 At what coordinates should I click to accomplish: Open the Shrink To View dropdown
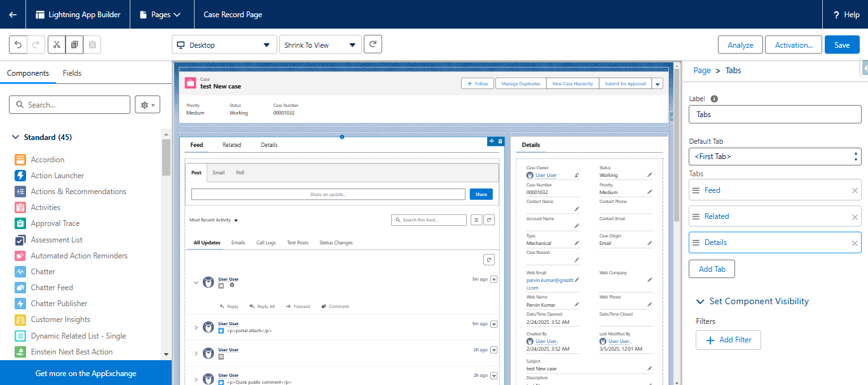tap(320, 45)
